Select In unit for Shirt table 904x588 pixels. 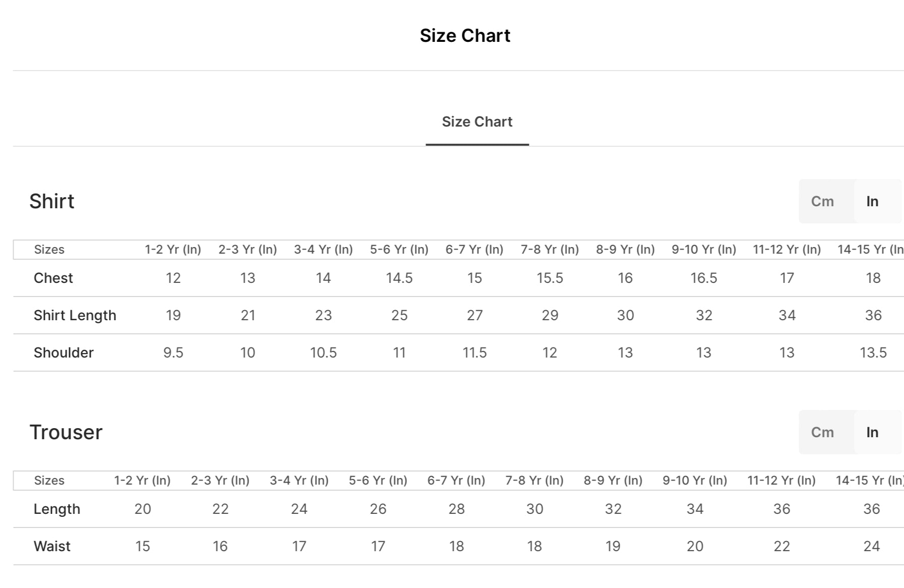click(873, 201)
